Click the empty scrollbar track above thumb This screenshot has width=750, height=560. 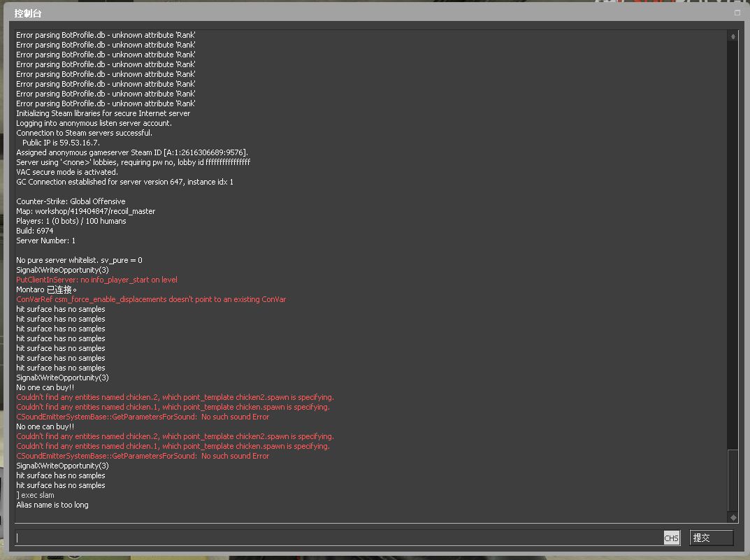click(x=733, y=244)
